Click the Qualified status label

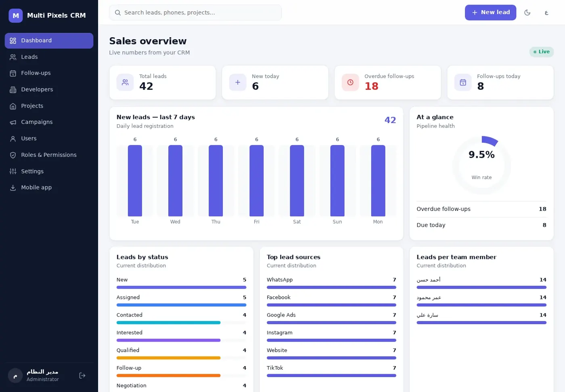click(x=128, y=350)
